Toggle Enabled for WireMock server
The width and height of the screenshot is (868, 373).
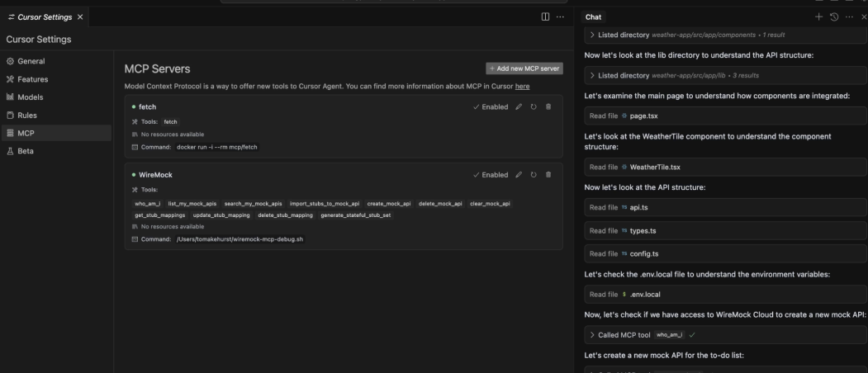click(x=491, y=174)
